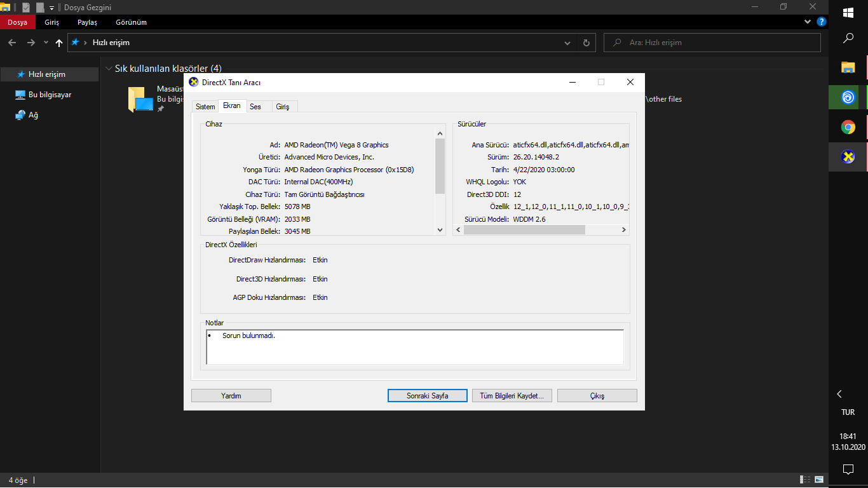Image resolution: width=868 pixels, height=488 pixels.
Task: Click the WDDM 2.6 driver model value
Action: (529, 219)
